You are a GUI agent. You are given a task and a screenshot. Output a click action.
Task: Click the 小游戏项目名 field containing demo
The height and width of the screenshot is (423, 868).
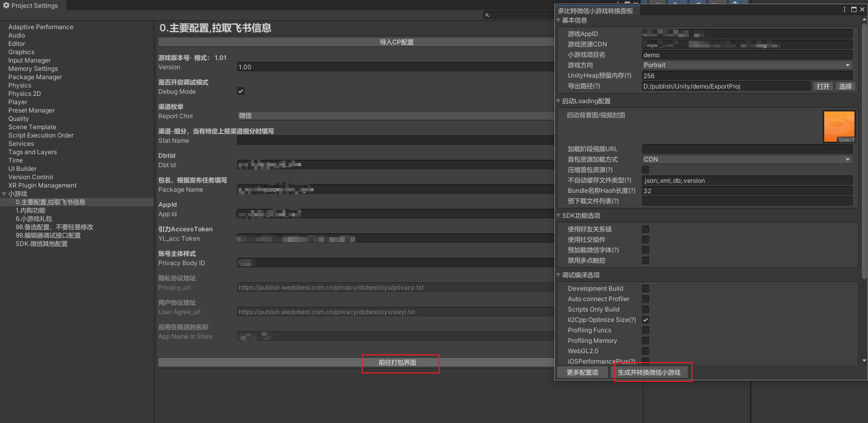pos(747,55)
